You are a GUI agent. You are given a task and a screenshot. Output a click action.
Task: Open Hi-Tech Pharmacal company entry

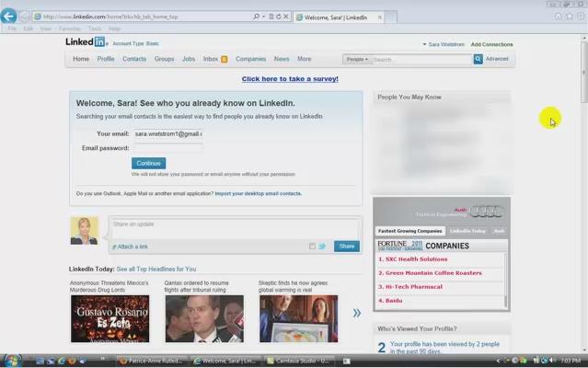coord(414,287)
